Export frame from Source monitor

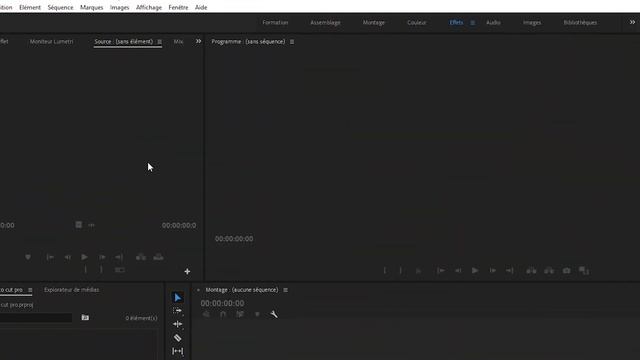click(120, 270)
